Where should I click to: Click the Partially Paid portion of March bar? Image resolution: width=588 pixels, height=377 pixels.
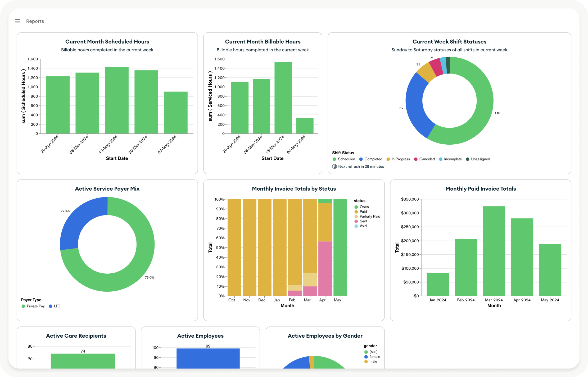[x=310, y=279]
